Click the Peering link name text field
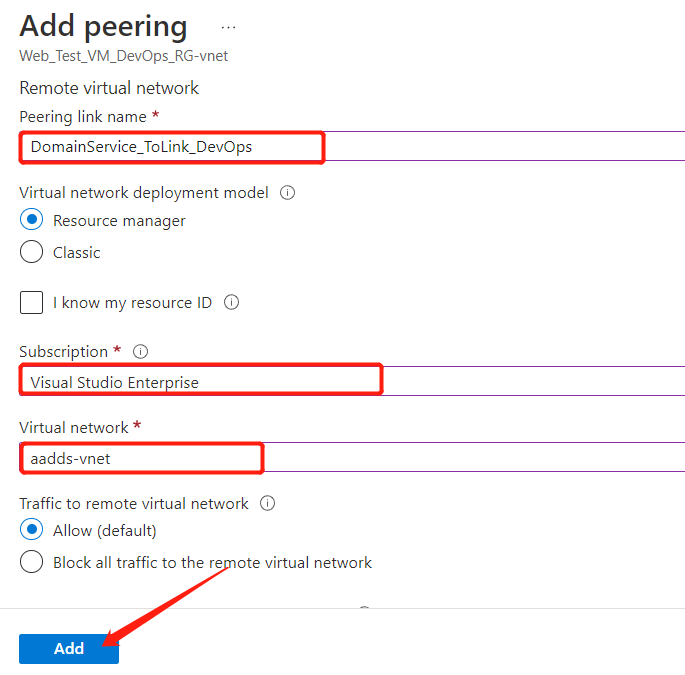The image size is (685, 675). 352,146
